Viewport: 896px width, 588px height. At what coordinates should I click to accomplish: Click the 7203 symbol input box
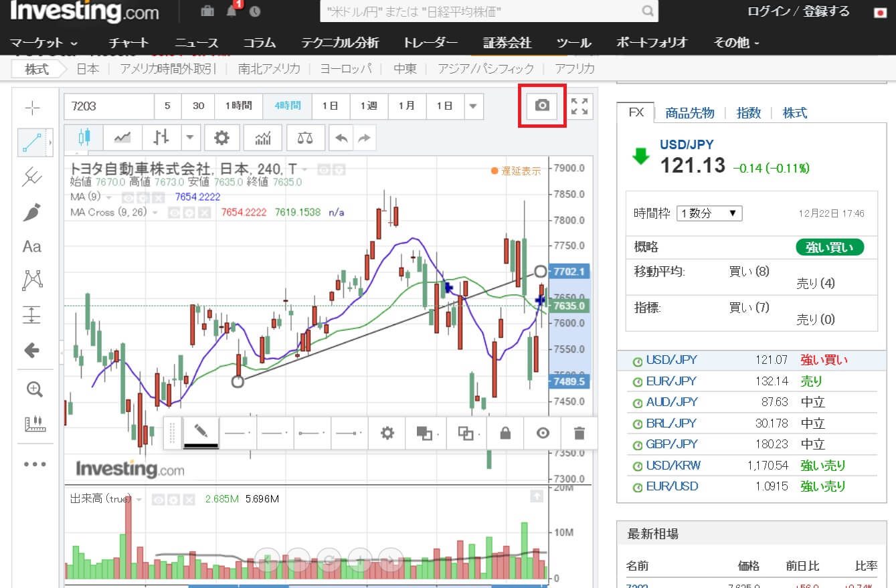tap(109, 106)
